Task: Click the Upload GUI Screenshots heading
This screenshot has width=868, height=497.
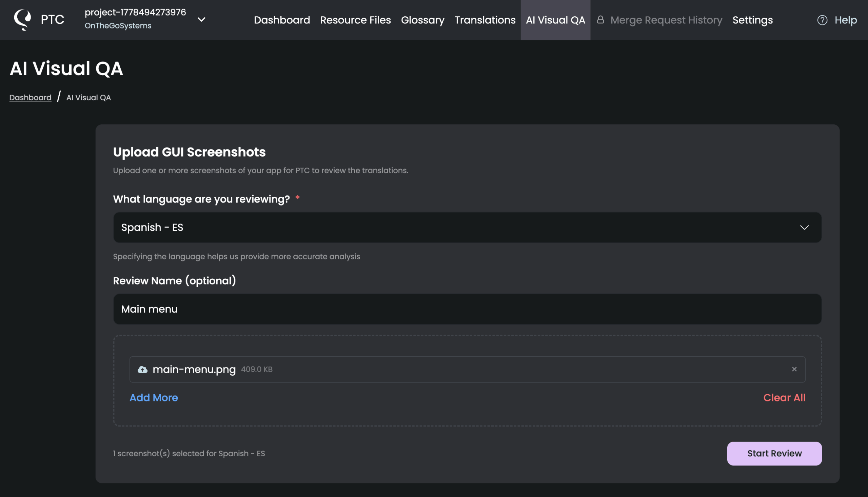Action: [189, 152]
